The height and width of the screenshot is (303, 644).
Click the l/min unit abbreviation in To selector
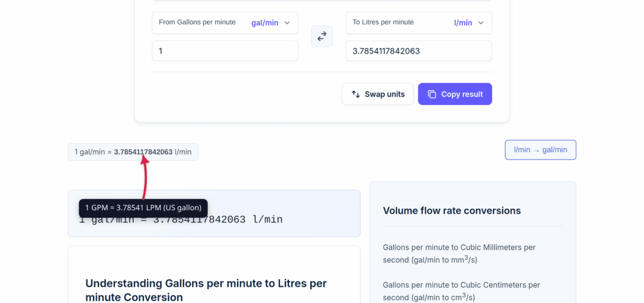click(463, 23)
